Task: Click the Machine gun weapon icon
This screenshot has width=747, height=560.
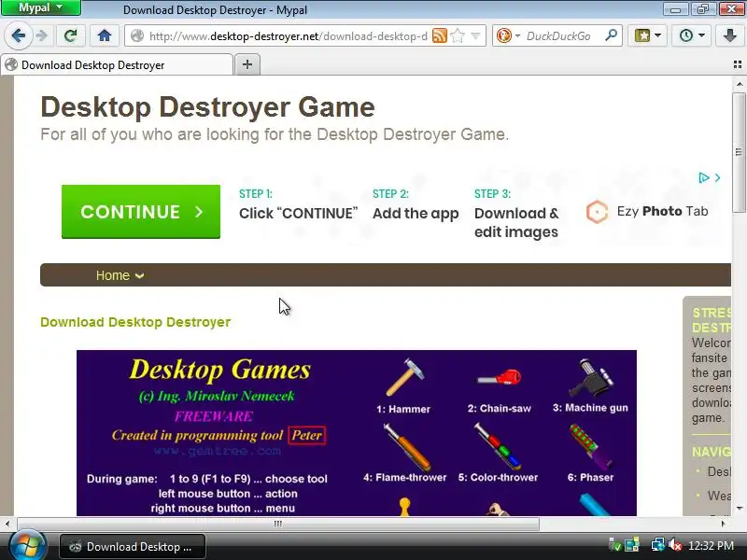Action: pos(590,378)
